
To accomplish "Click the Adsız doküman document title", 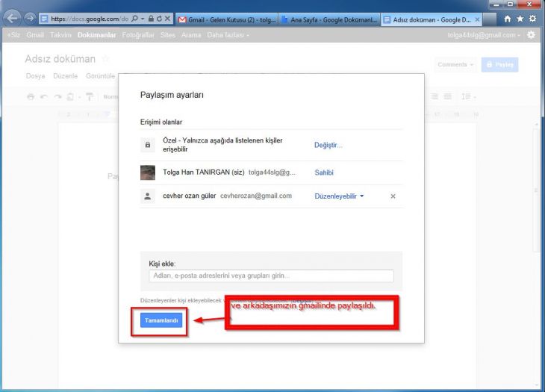I will [60, 59].
